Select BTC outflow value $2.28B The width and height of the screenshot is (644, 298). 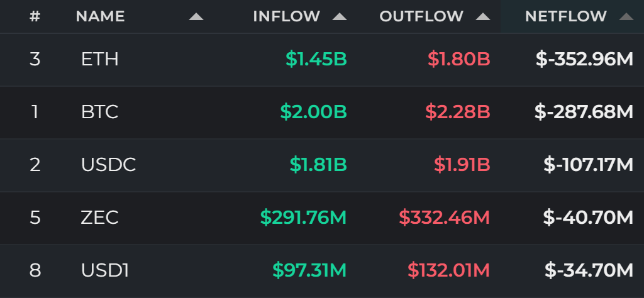pos(458,112)
